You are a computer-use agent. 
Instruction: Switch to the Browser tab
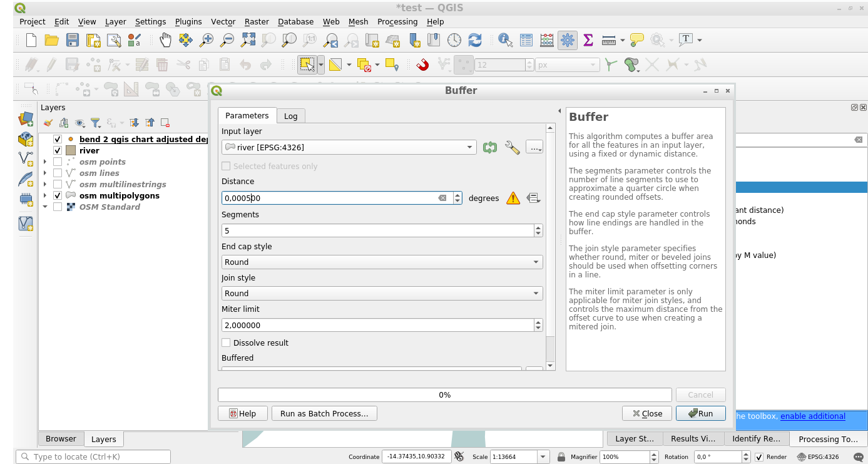[x=61, y=439]
